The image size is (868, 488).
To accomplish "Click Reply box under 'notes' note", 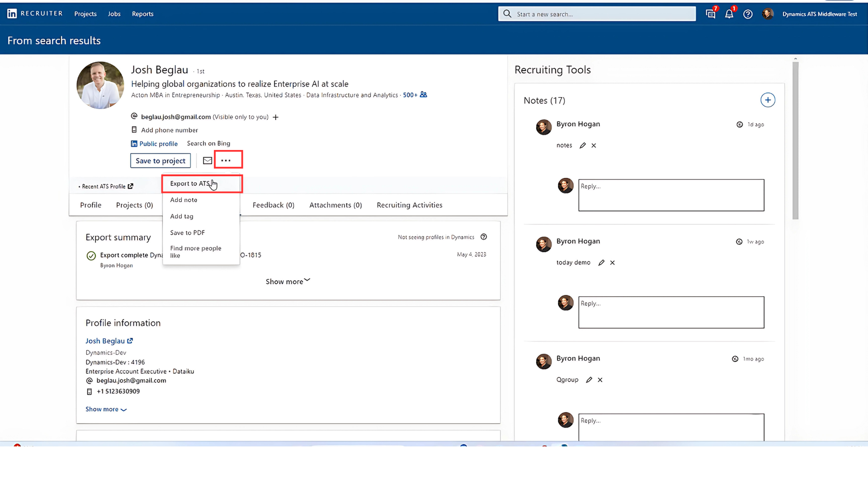I will point(671,195).
